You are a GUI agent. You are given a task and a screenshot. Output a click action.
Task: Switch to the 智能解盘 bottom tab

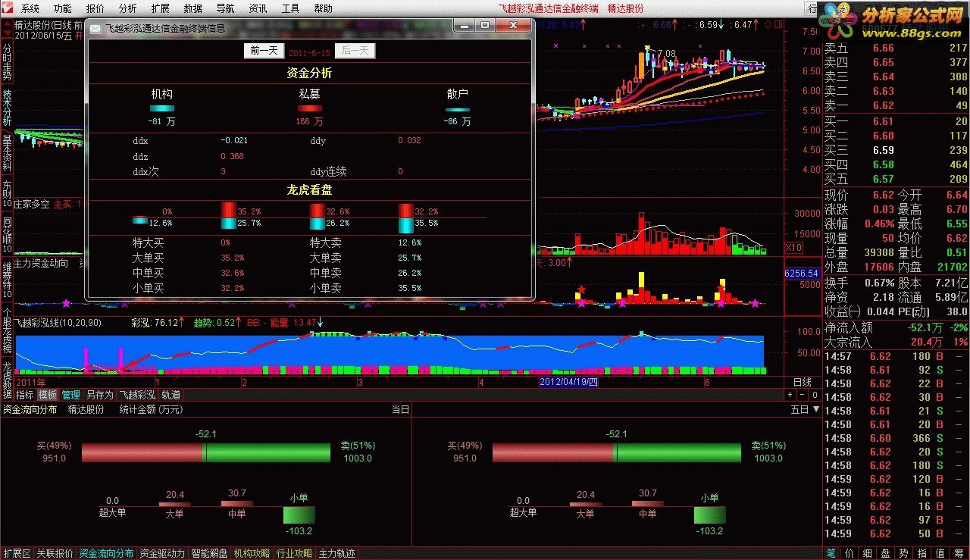(x=210, y=553)
